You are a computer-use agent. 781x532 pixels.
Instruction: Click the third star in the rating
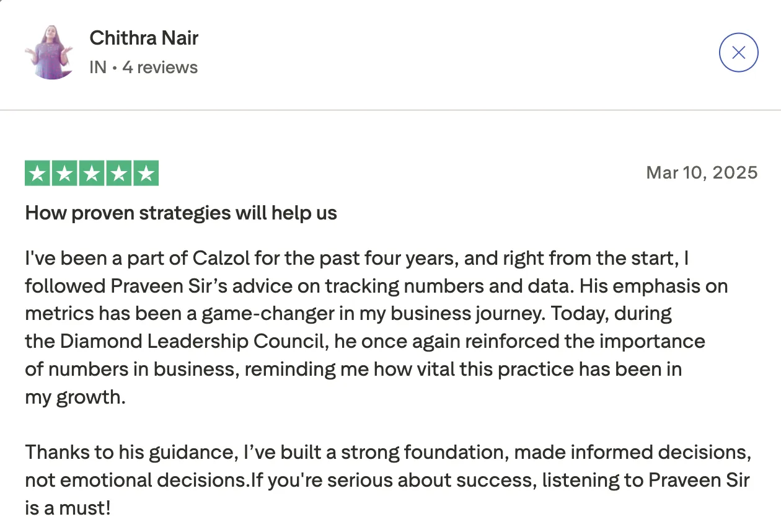92,174
